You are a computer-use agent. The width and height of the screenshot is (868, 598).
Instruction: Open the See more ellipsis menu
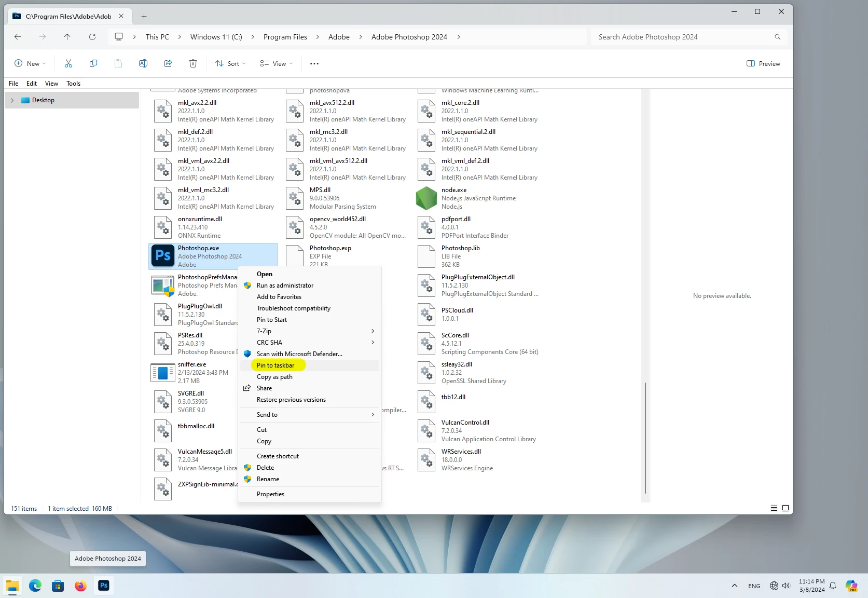coord(314,63)
